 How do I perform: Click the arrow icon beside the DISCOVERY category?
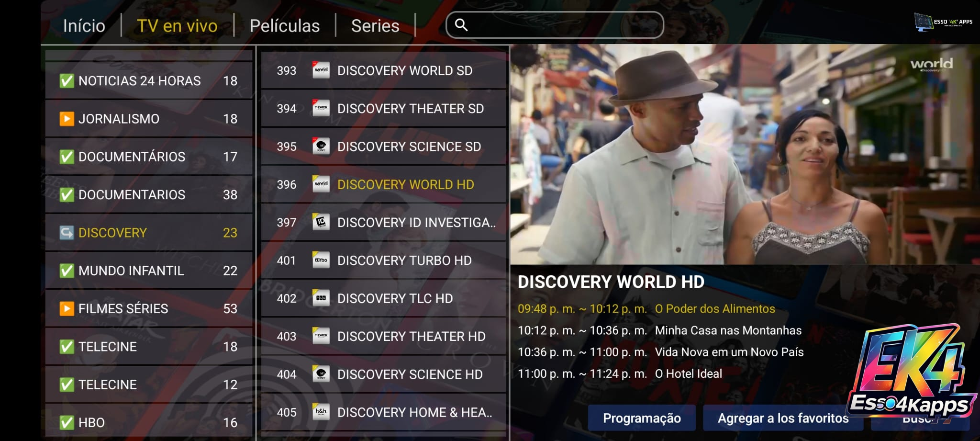(x=67, y=233)
